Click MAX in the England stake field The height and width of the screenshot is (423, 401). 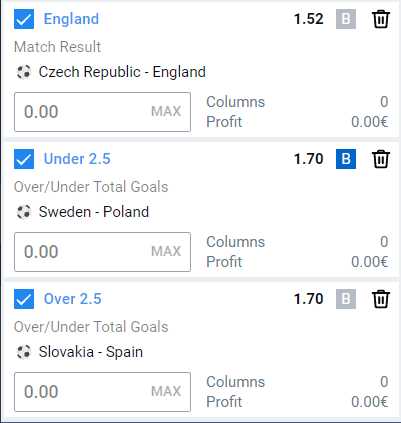point(166,111)
